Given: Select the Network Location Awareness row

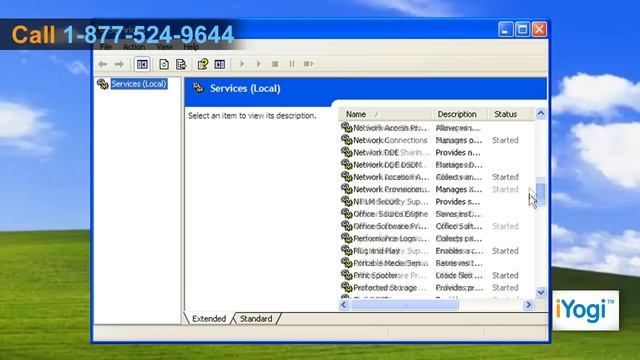Looking at the screenshot, I should pos(437,177).
